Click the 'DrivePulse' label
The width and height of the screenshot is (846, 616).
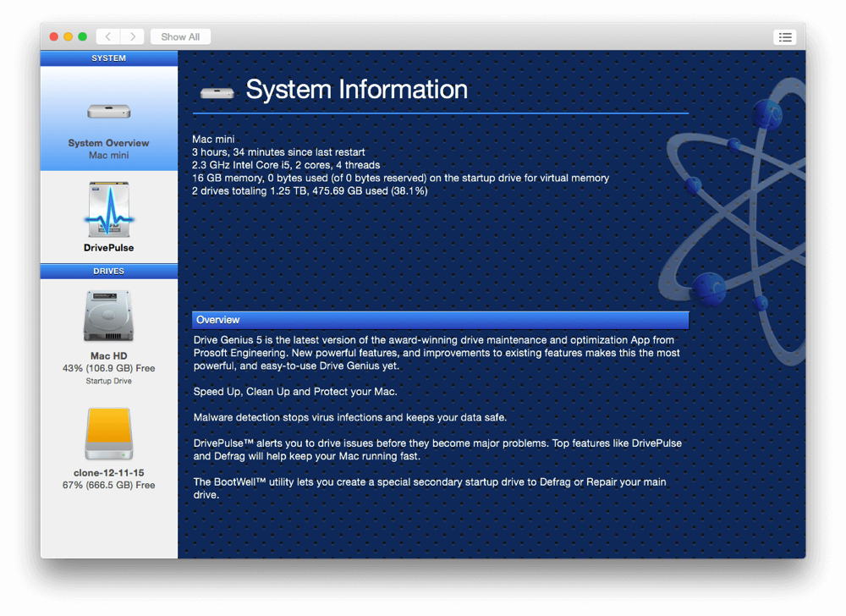pos(108,248)
